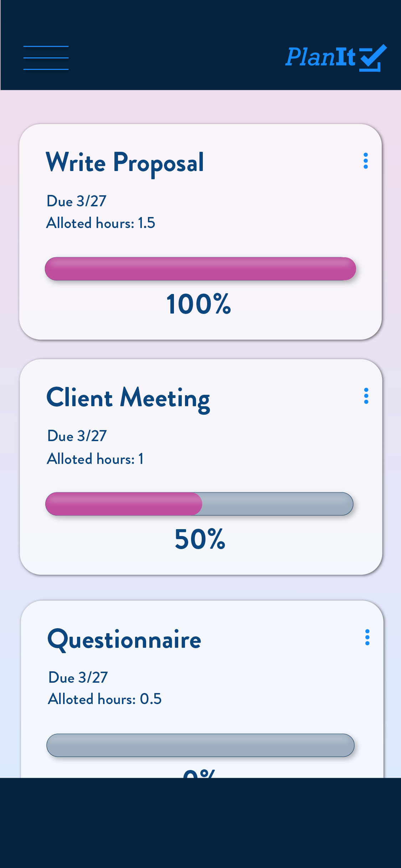Select Alloted hours: 1 text
The height and width of the screenshot is (868, 401).
click(x=95, y=459)
